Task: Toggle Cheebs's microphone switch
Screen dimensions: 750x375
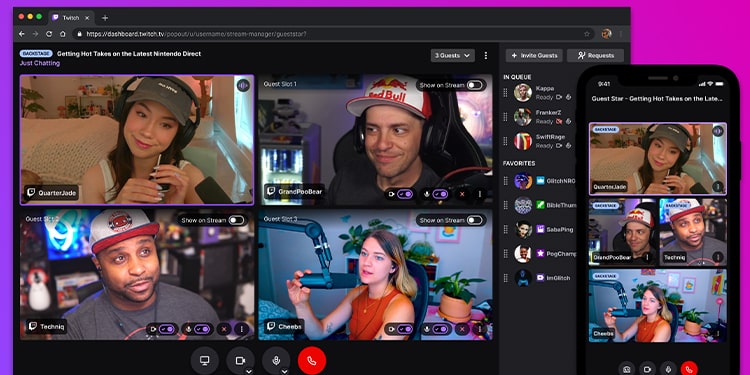Action: [440, 329]
